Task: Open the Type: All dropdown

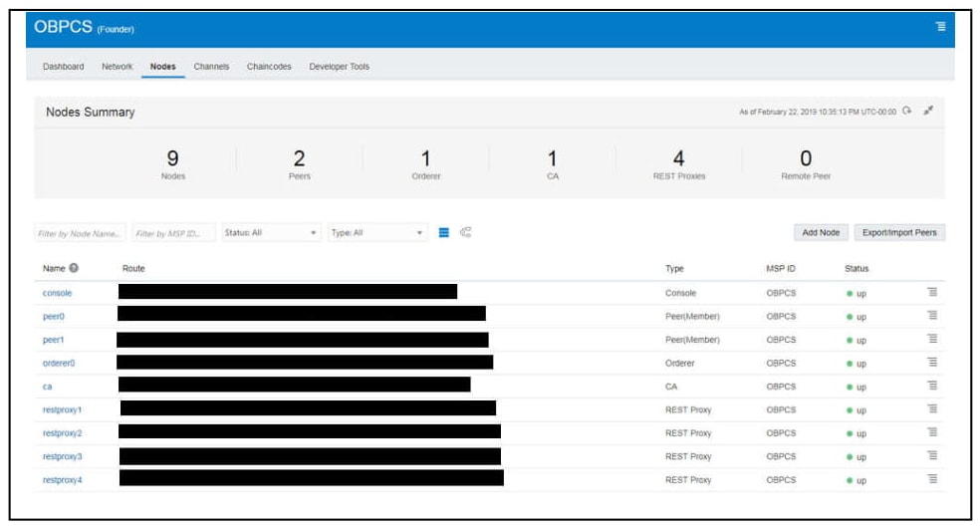Action: point(377,232)
